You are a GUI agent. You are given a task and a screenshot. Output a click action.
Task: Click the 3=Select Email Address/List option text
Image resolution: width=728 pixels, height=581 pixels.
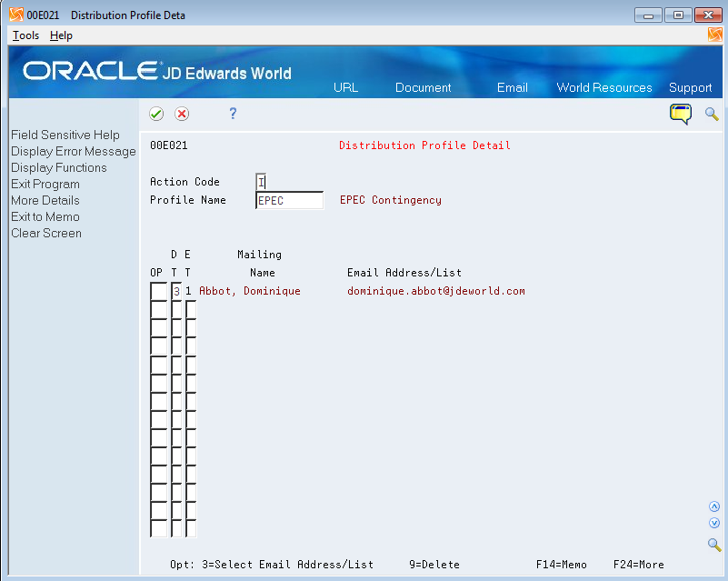[x=287, y=565]
